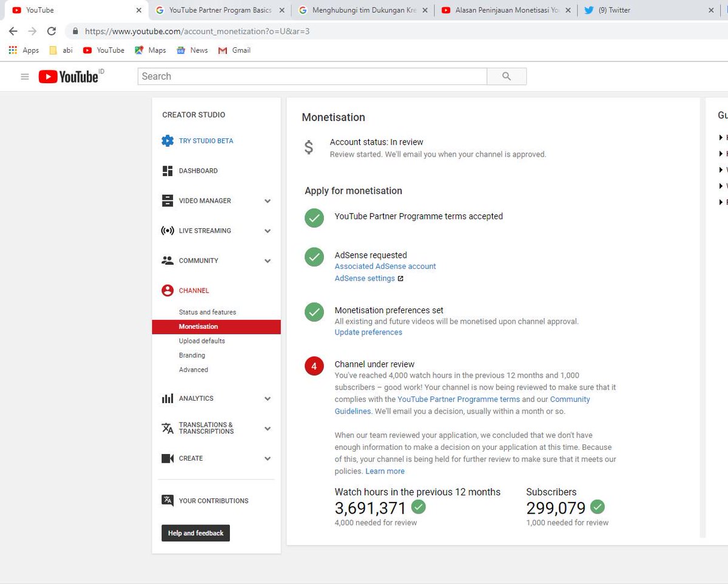This screenshot has width=728, height=584.
Task: Open the Gmail bookmark
Action: click(x=234, y=50)
